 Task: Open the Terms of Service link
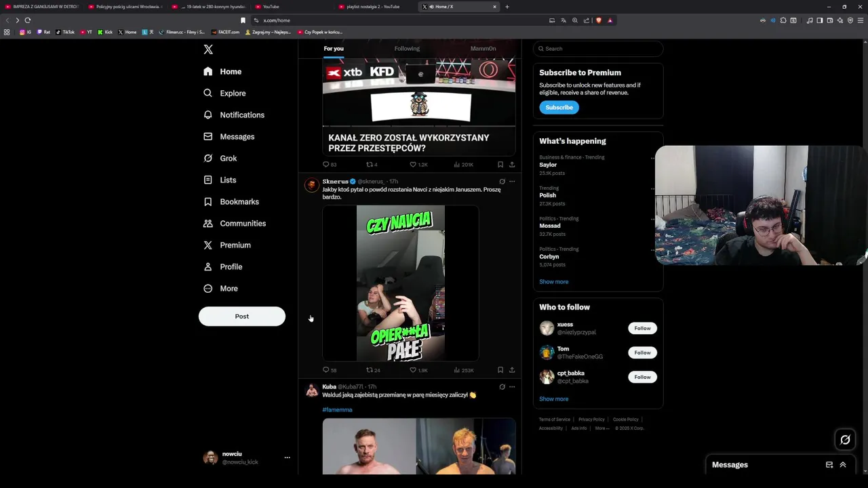click(555, 420)
